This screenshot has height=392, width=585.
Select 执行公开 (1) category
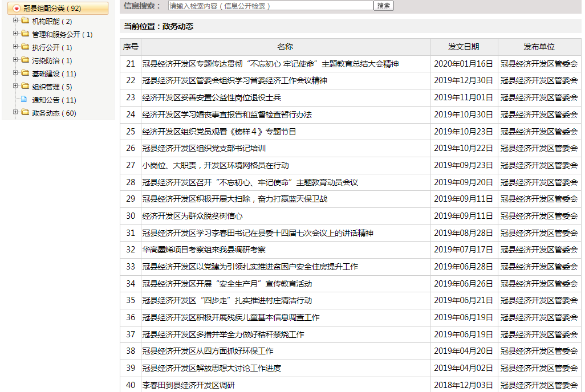[x=52, y=47]
